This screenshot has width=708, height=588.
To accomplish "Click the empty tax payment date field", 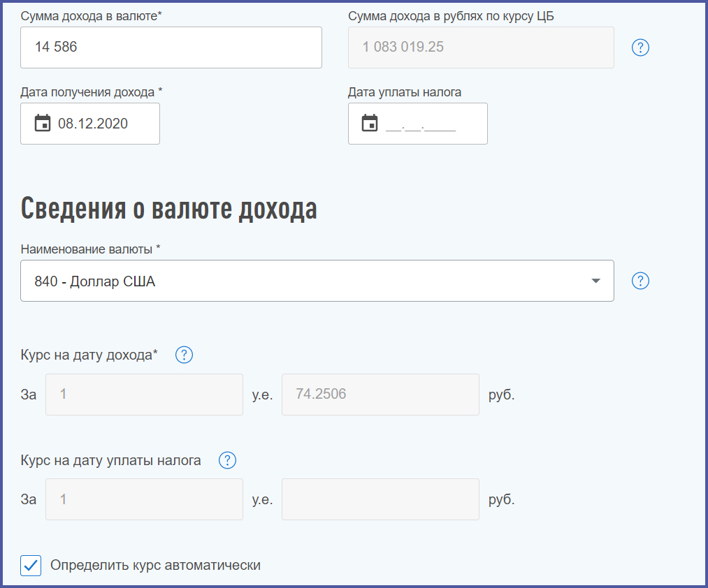I will (418, 124).
